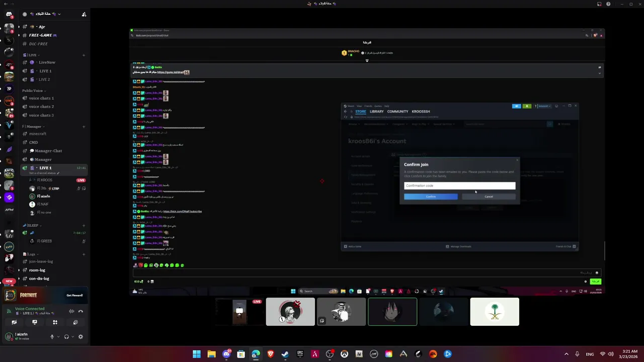
Task: Collapse the Public Voice category
Action: (34, 90)
